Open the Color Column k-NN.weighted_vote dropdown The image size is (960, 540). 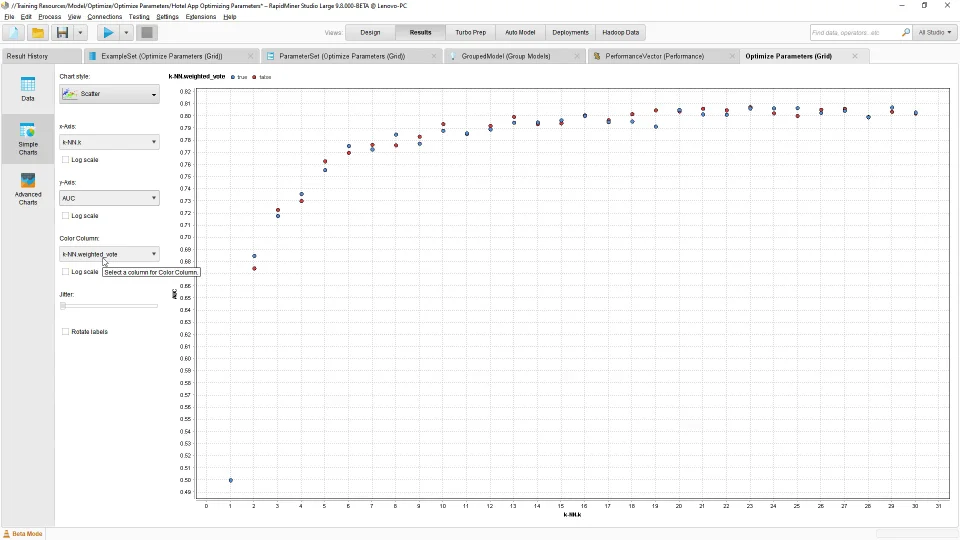[x=109, y=254]
